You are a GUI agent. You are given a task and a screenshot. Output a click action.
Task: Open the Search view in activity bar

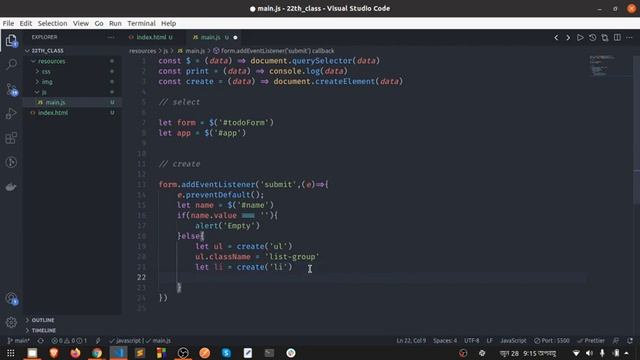tap(11, 64)
